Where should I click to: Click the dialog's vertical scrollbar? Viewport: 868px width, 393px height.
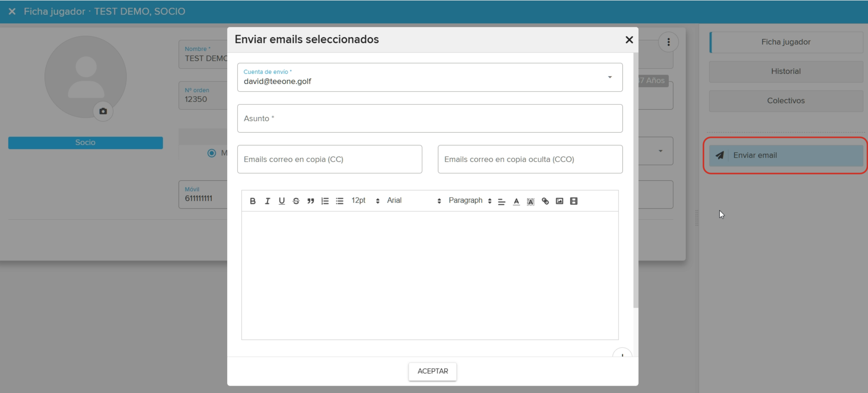(636, 180)
